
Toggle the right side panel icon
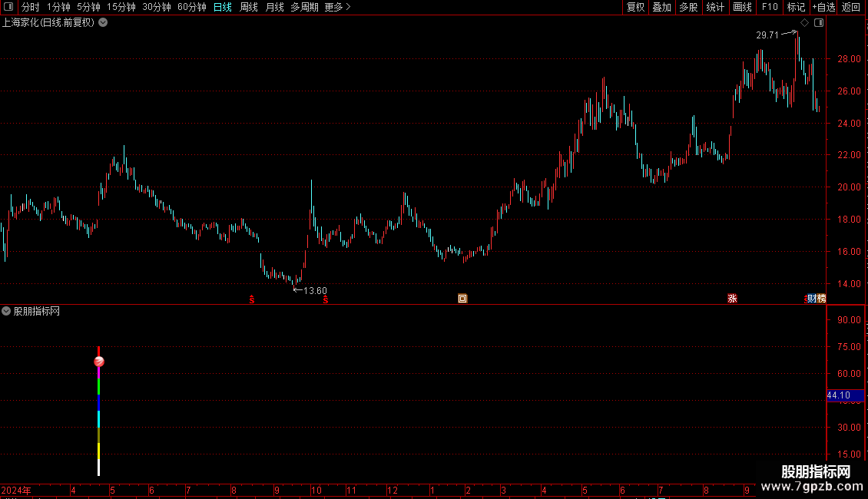pos(819,23)
